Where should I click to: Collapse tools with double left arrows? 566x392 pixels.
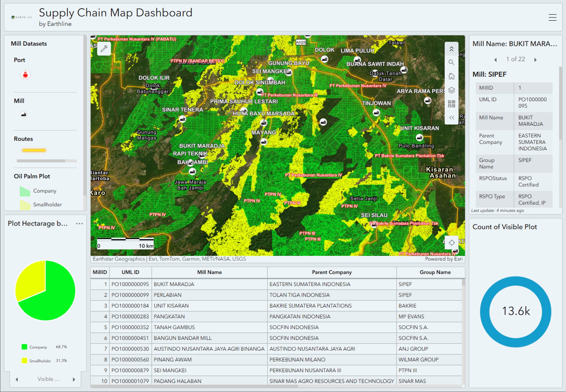point(451,117)
